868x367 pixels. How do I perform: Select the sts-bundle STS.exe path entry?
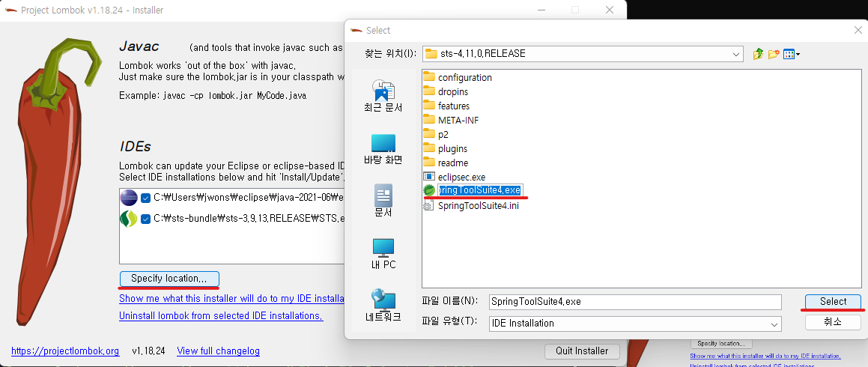[249, 219]
